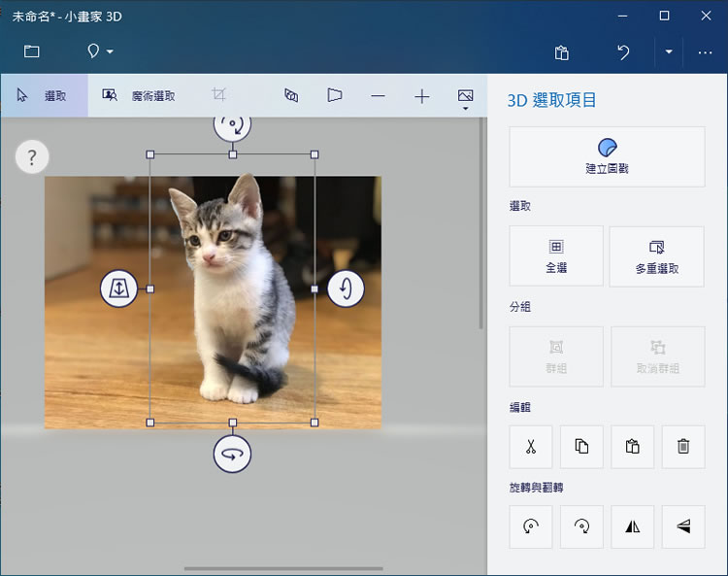Click the depth position handle left of selection
The width and height of the screenshot is (728, 576).
coord(118,288)
